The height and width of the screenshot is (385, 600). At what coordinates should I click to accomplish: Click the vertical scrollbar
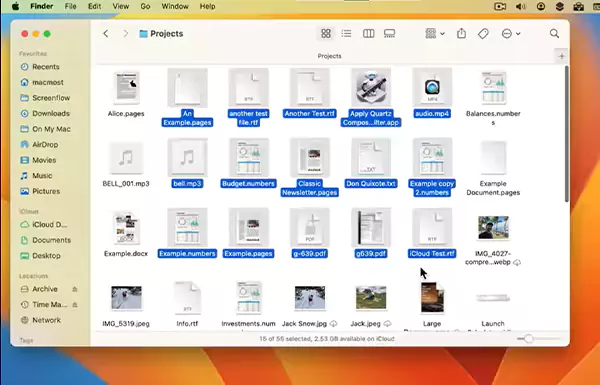567,134
